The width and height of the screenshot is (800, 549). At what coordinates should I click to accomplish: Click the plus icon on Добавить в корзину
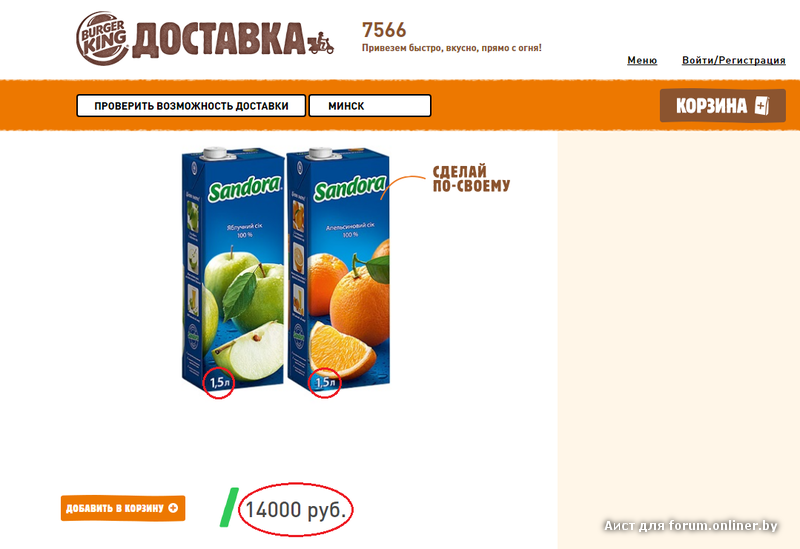(173, 508)
